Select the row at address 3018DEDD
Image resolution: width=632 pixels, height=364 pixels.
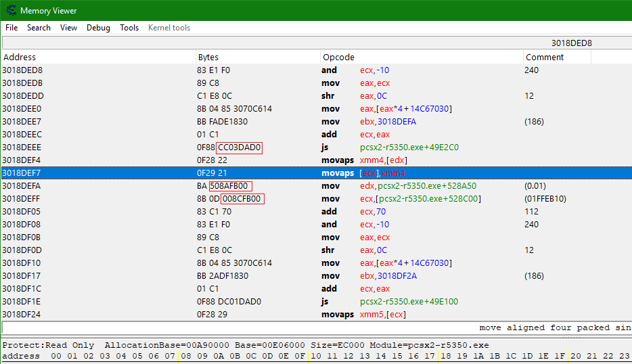point(317,96)
